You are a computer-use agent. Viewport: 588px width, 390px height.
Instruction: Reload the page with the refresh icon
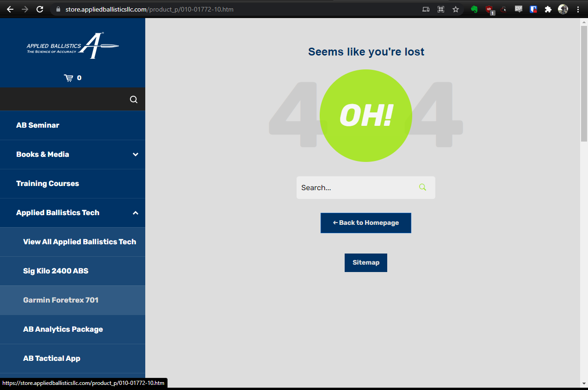[x=40, y=9]
